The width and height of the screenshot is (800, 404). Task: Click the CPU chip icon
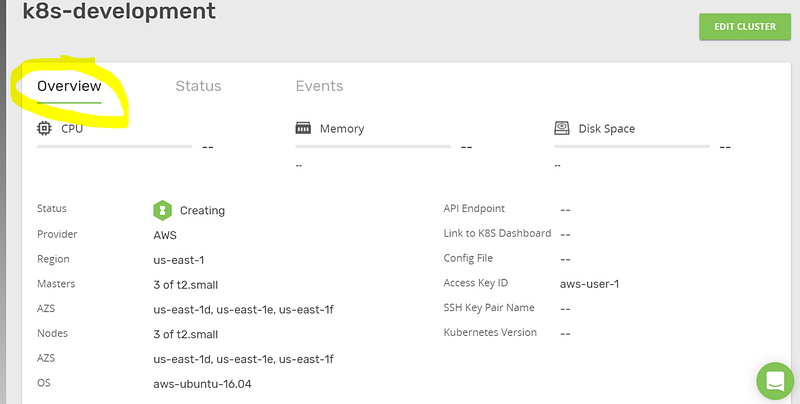coord(44,128)
